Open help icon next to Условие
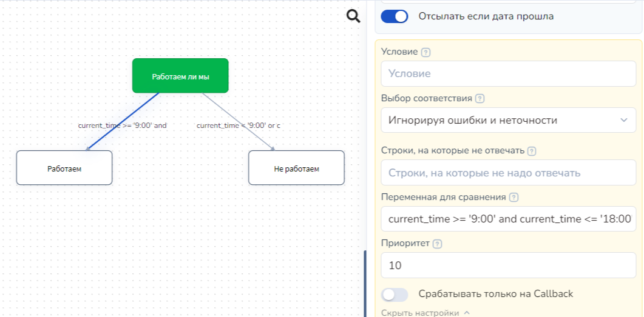Viewport: 644px width, 317px height. click(425, 52)
